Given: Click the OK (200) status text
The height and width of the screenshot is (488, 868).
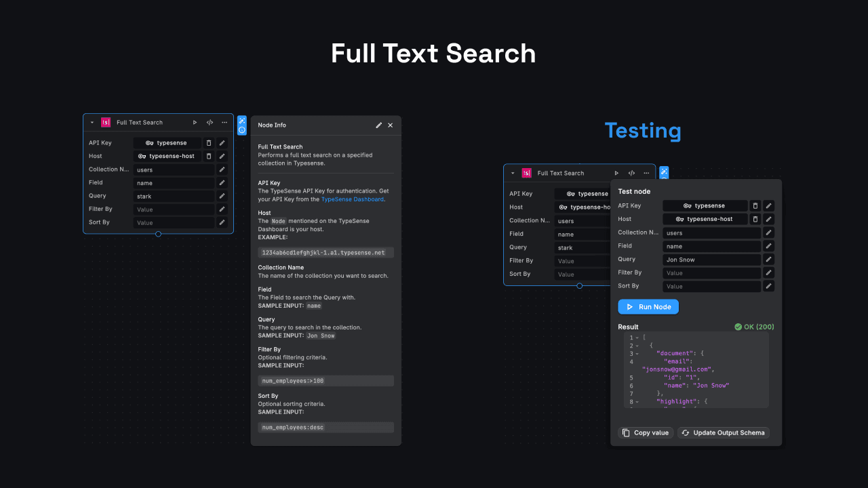Looking at the screenshot, I should coord(759,327).
